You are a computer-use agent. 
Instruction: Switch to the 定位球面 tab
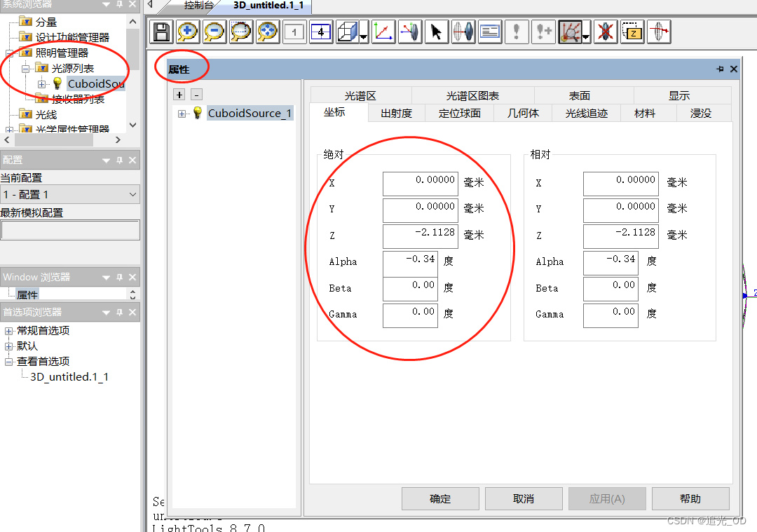tap(460, 114)
